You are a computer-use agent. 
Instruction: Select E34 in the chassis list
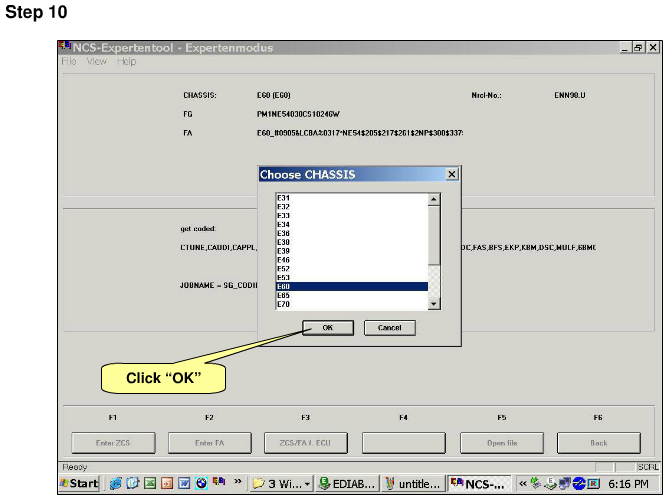(352, 224)
